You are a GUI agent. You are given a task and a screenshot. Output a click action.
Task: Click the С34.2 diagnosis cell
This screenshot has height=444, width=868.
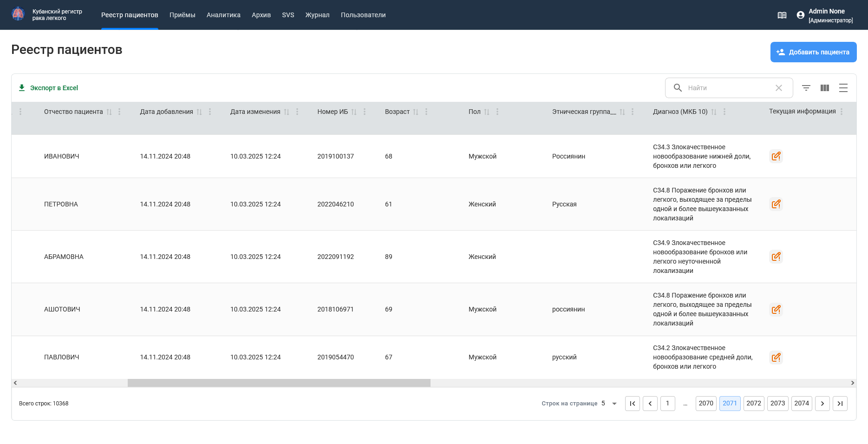coord(703,357)
